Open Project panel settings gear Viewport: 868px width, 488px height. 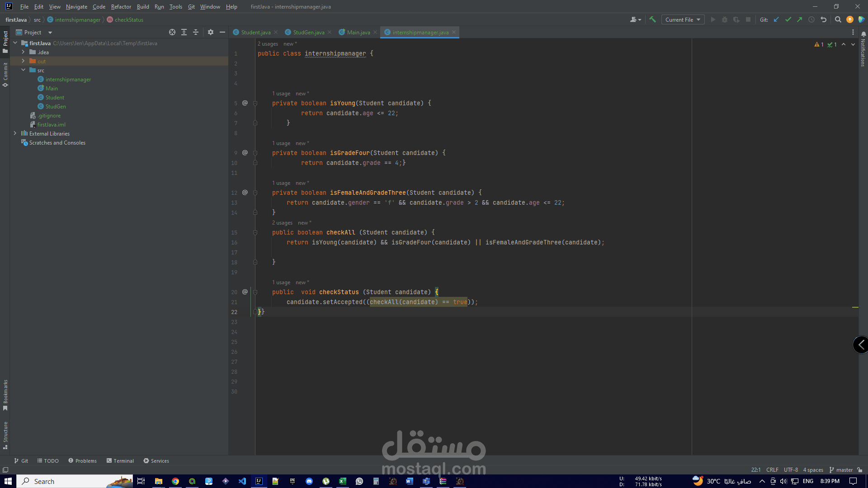point(210,32)
